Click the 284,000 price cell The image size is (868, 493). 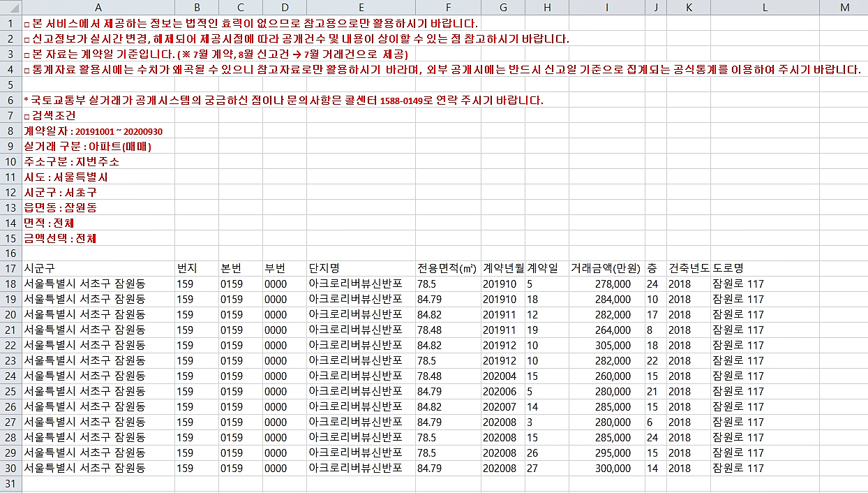pos(606,299)
